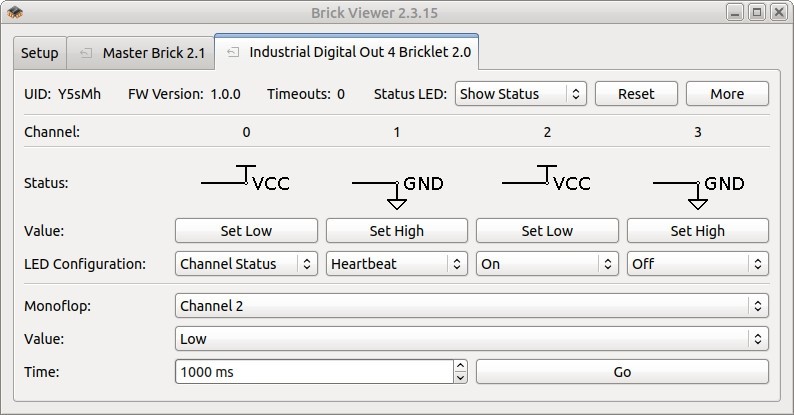
Task: Click undock icon on Industrial Digital Out 4 tab
Action: [x=233, y=52]
